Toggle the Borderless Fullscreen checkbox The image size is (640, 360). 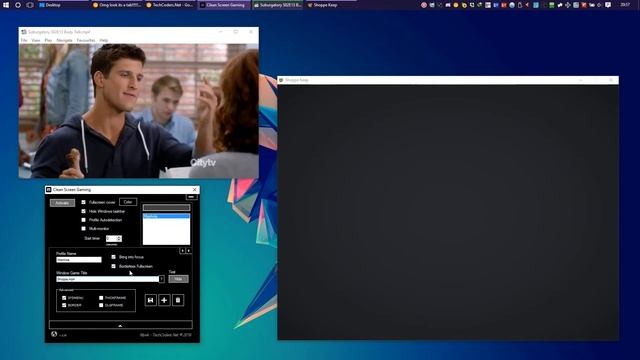(113, 266)
